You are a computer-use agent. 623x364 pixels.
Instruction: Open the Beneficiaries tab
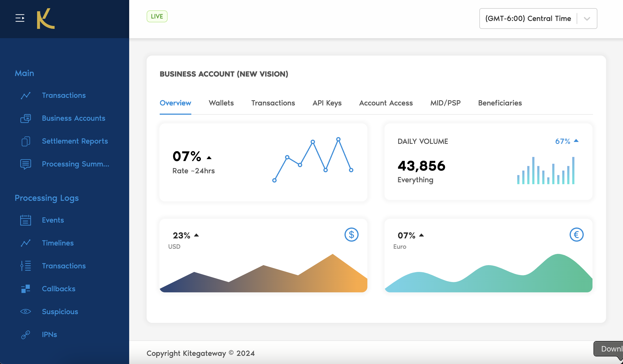point(500,103)
